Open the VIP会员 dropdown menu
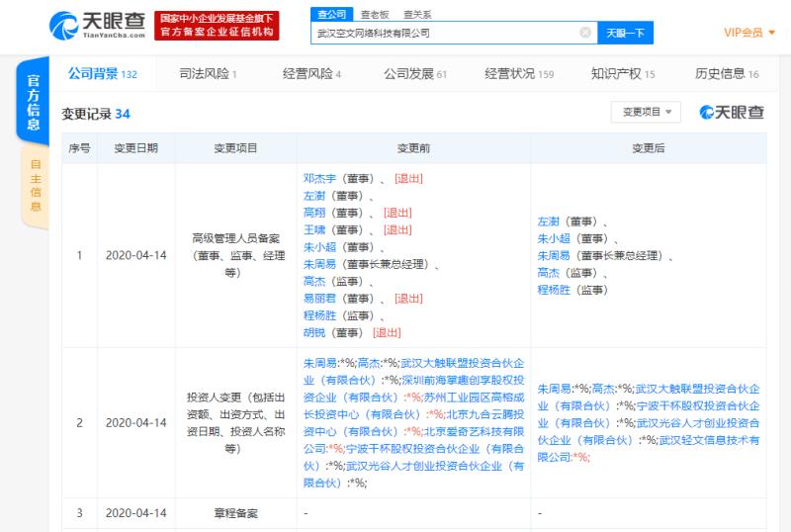The width and height of the screenshot is (791, 532). click(x=748, y=33)
